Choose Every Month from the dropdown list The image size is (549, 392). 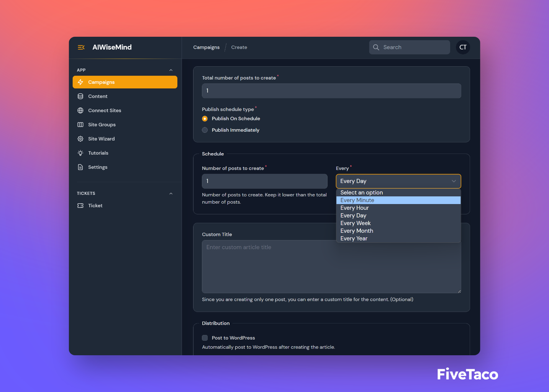[x=398, y=231]
